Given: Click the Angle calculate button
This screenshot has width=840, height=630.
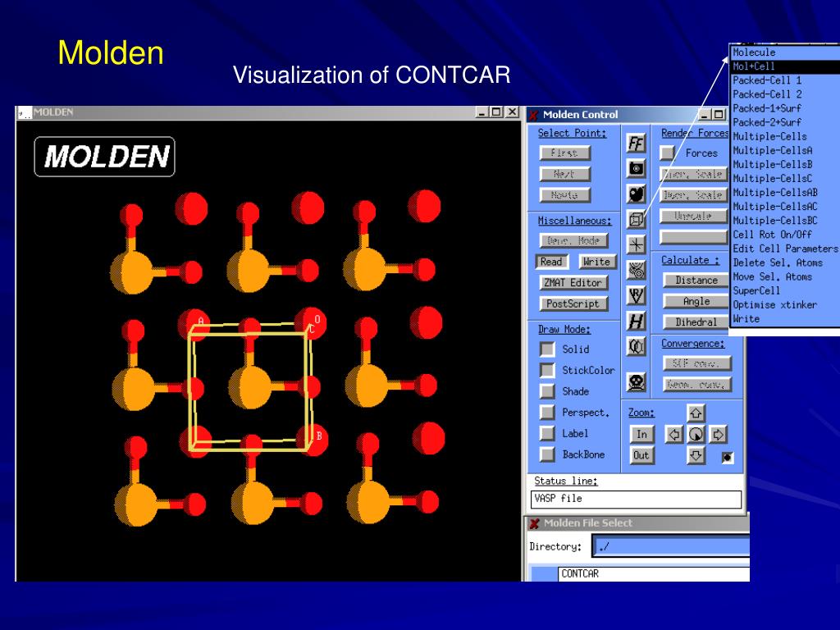Looking at the screenshot, I should pos(696,301).
